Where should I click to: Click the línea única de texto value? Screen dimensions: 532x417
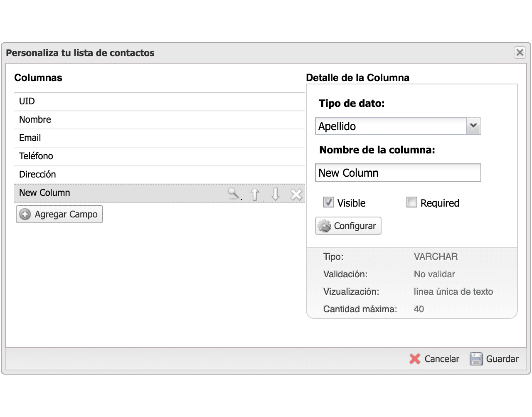coord(453,291)
